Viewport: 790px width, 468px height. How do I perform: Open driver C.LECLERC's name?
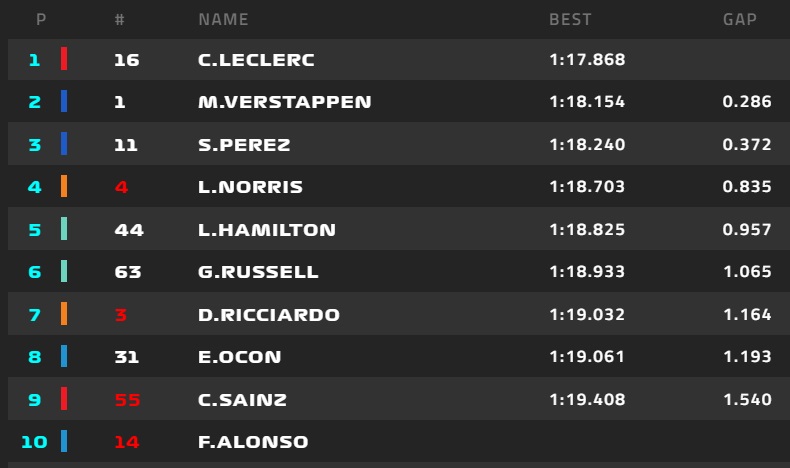click(256, 60)
